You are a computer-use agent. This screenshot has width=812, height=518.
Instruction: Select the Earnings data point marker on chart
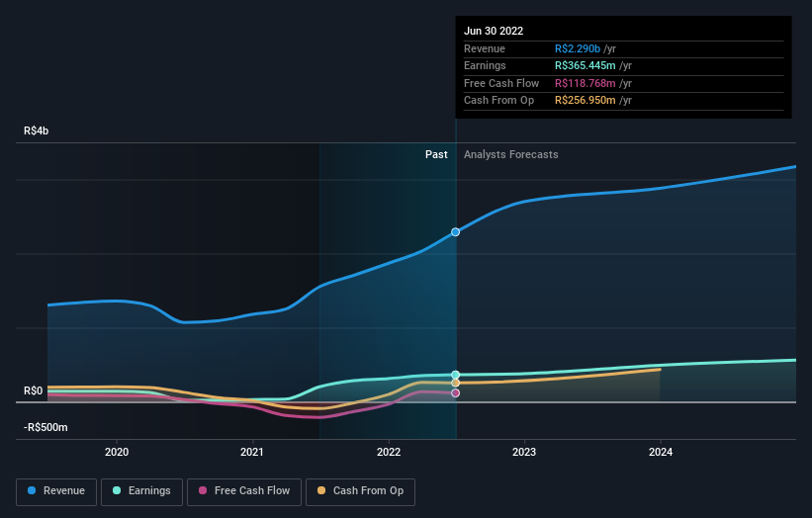(455, 375)
